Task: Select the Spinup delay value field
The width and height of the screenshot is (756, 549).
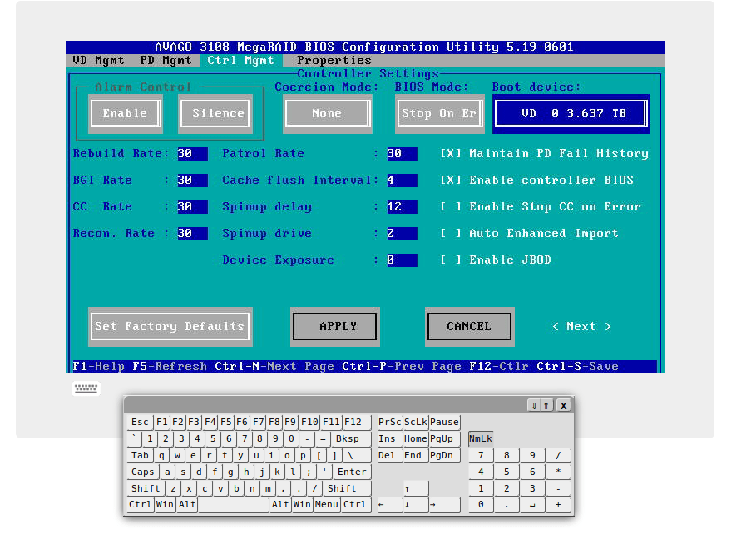Action: coord(402,206)
